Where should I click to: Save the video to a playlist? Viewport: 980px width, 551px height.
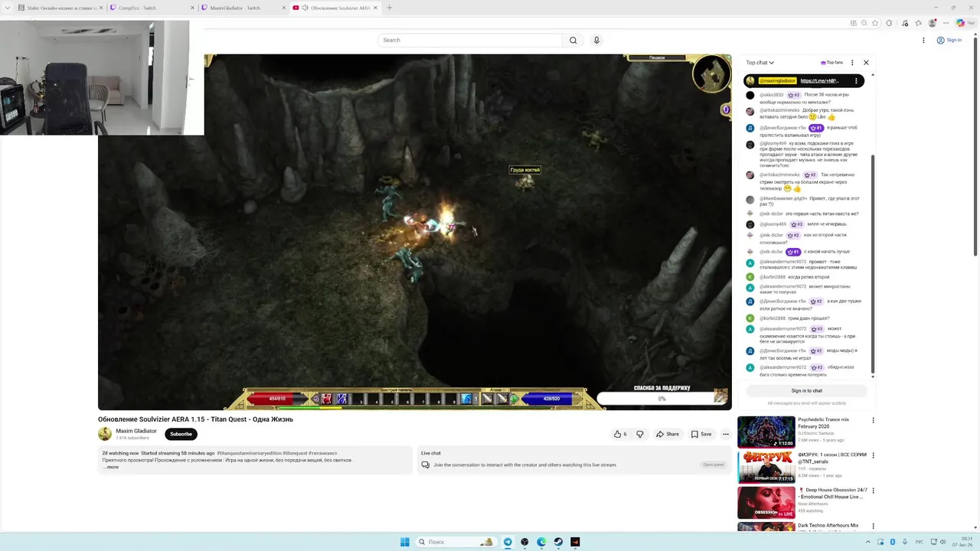(701, 434)
